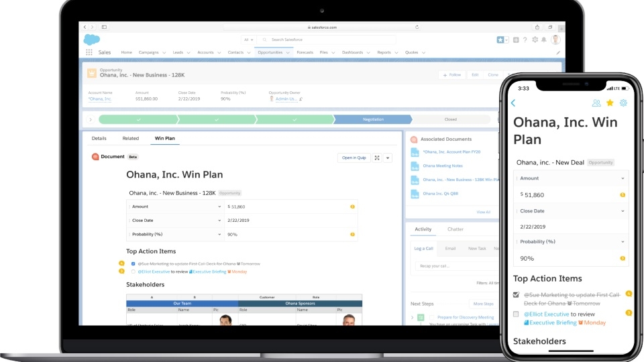Check the Elliot Executive checkbox on phone
This screenshot has height=362, width=644.
[x=516, y=314]
